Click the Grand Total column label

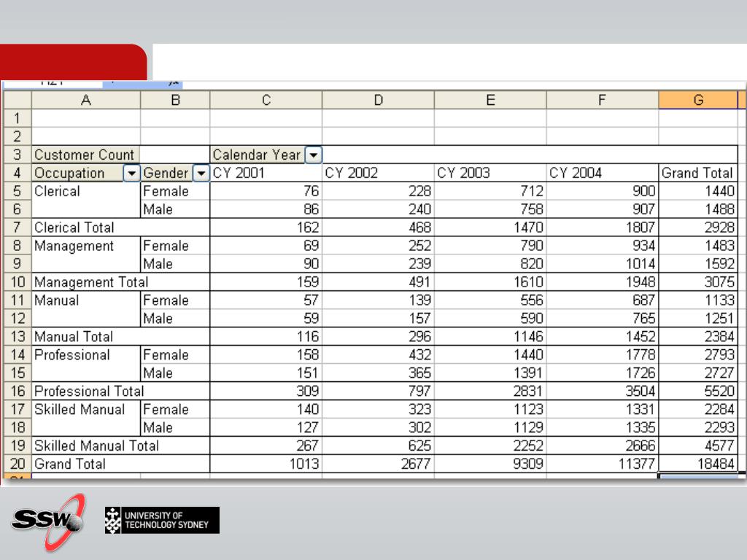click(x=698, y=173)
